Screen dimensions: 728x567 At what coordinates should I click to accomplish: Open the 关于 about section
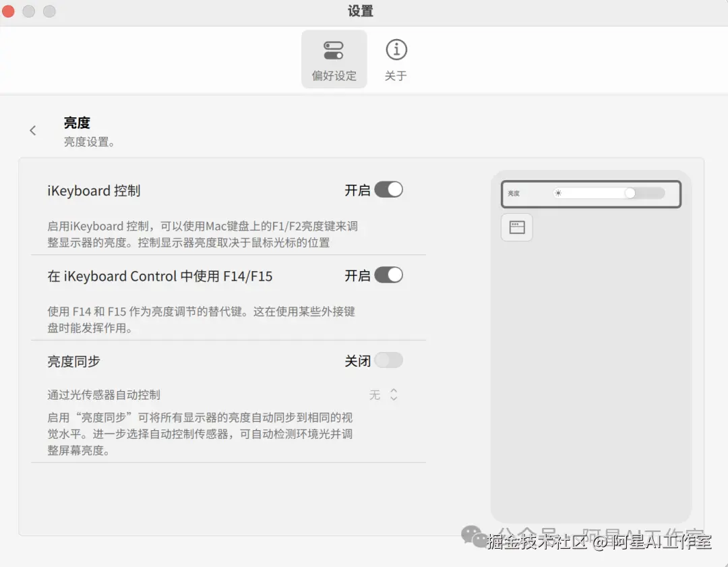[x=396, y=59]
